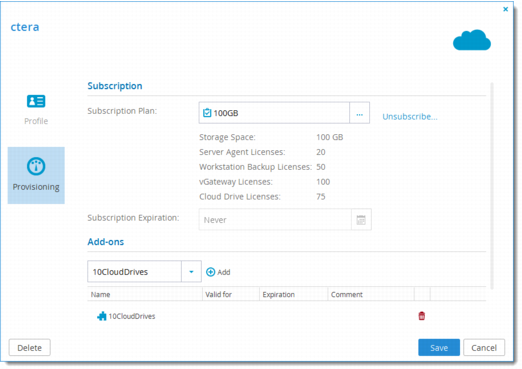
Task: Click the Workstation Backup Licenses value 50
Action: click(321, 167)
